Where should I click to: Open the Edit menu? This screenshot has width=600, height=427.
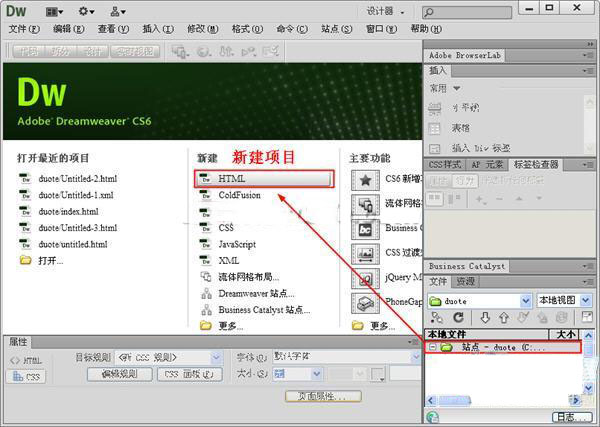tap(68, 29)
